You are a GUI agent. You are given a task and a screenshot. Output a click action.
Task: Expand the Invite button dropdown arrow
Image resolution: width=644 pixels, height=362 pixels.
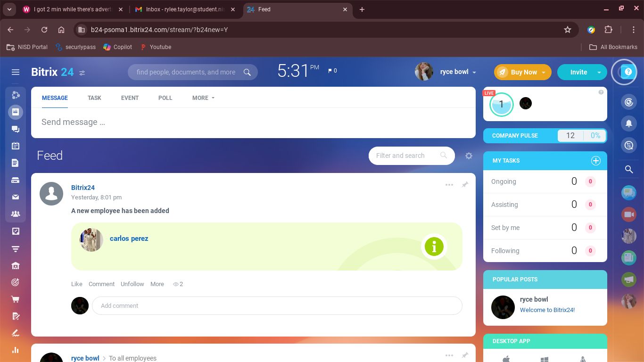click(x=599, y=73)
